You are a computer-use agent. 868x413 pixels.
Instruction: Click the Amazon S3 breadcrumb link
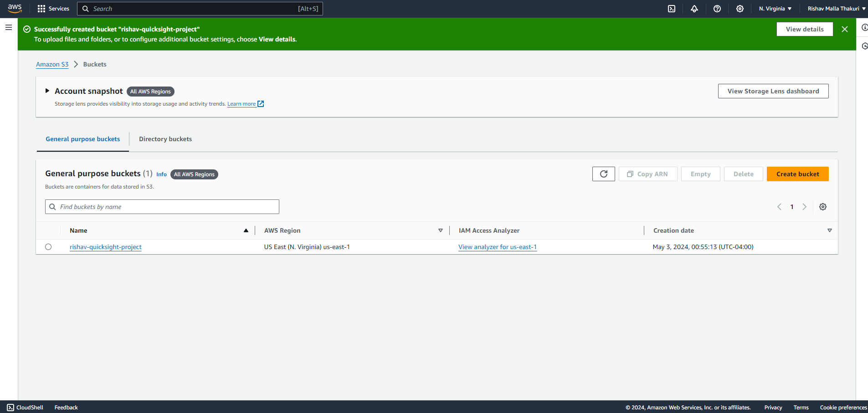tap(52, 64)
